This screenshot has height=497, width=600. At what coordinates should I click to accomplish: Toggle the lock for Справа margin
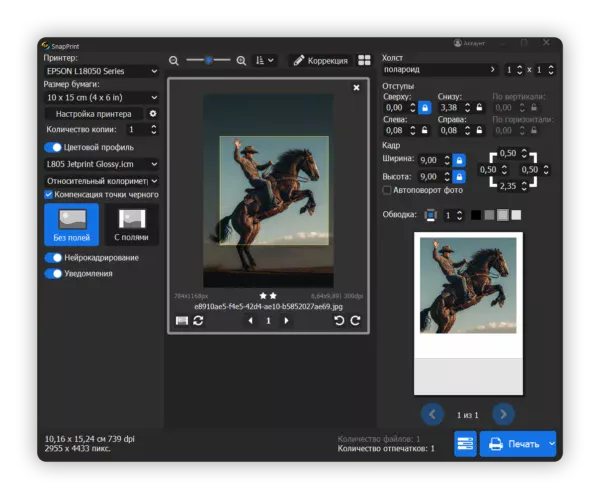click(x=479, y=130)
